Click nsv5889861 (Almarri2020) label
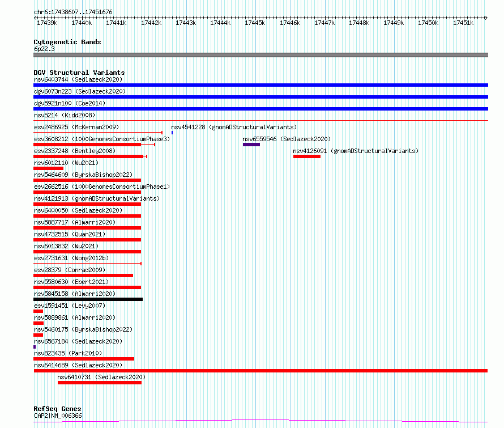 pos(75,317)
